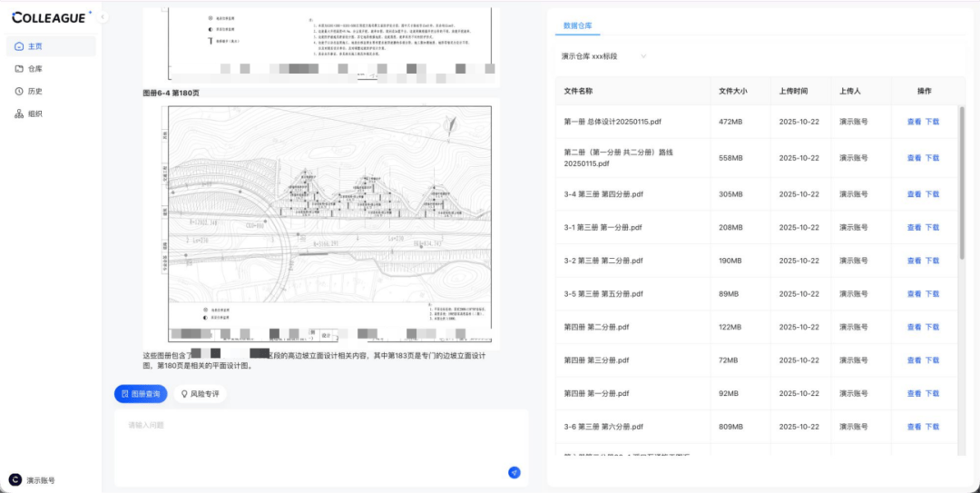The height and width of the screenshot is (493, 980).
Task: Select the 数据仓库 tab
Action: [x=577, y=26]
